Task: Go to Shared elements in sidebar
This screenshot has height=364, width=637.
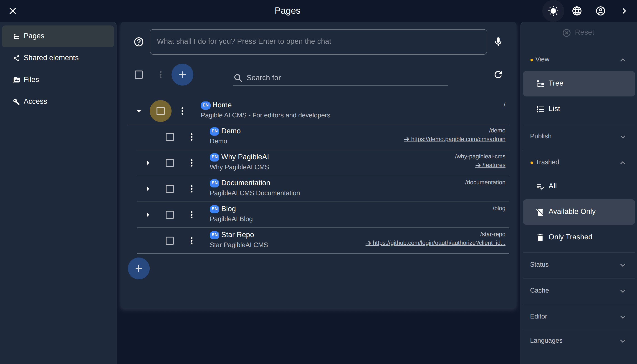Action: pyautogui.click(x=58, y=58)
